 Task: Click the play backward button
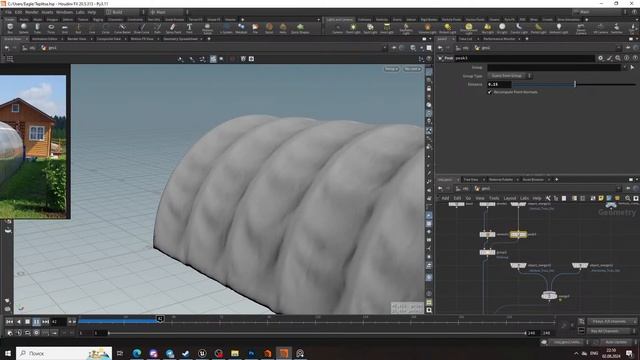[18, 322]
